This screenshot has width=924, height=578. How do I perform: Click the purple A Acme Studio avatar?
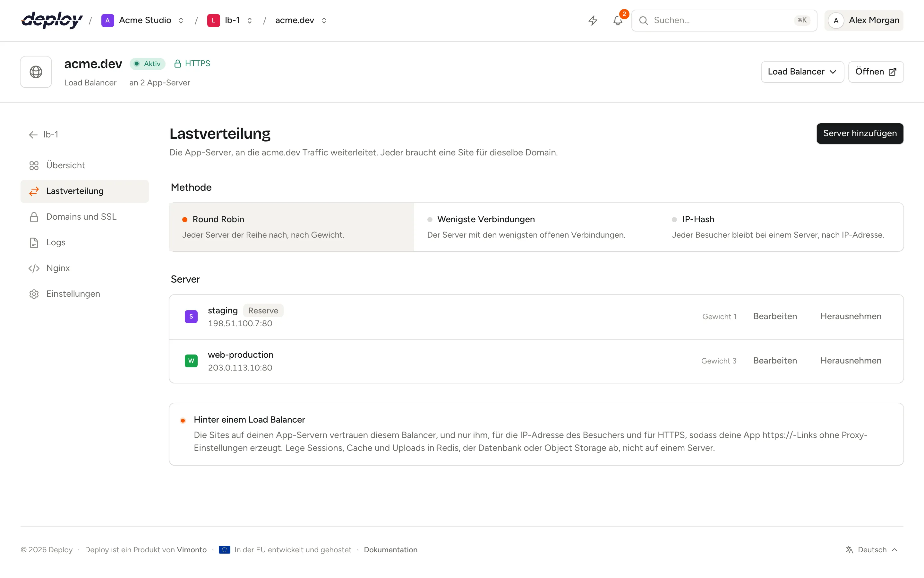tap(107, 20)
